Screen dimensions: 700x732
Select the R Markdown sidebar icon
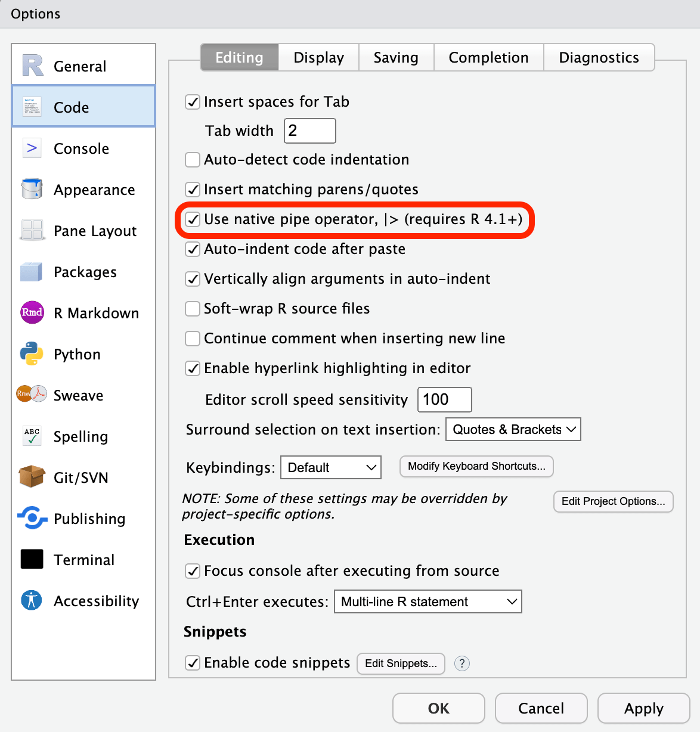(31, 312)
